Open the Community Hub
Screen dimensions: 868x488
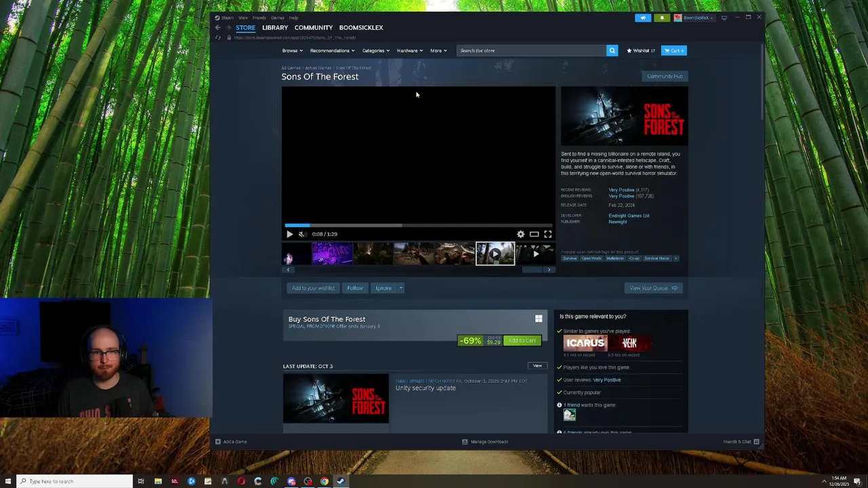tap(665, 76)
